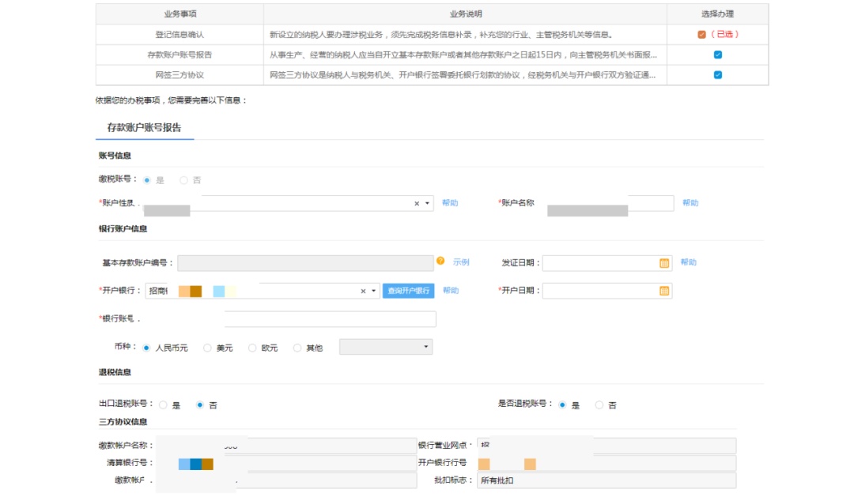854x504 pixels.
Task: Click into the 银行账号 input field
Action: coord(331,319)
